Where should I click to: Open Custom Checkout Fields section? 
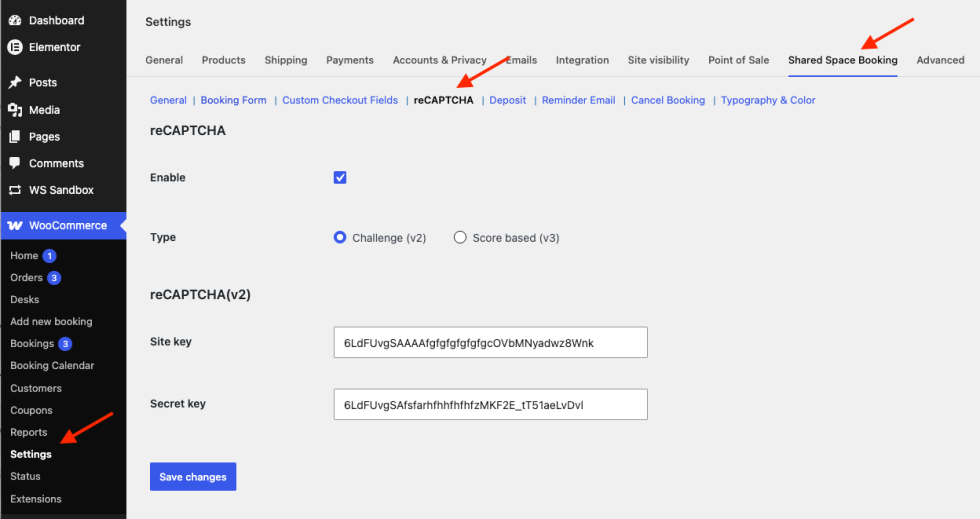point(340,100)
